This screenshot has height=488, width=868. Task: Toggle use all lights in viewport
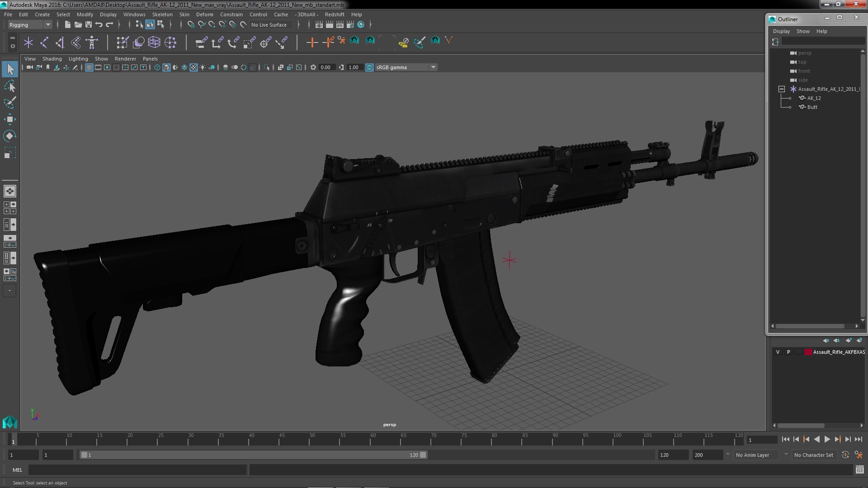[x=203, y=67]
